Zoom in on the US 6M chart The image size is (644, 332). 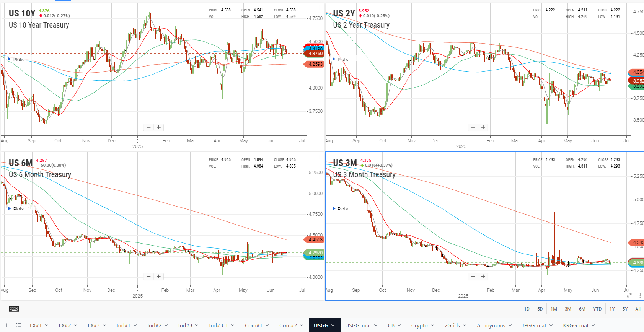[x=158, y=277]
